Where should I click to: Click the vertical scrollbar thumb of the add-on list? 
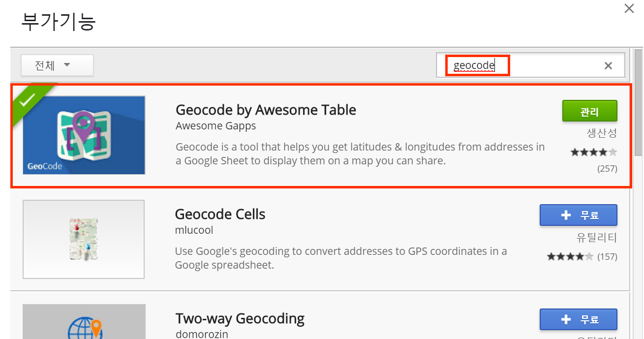point(638,102)
